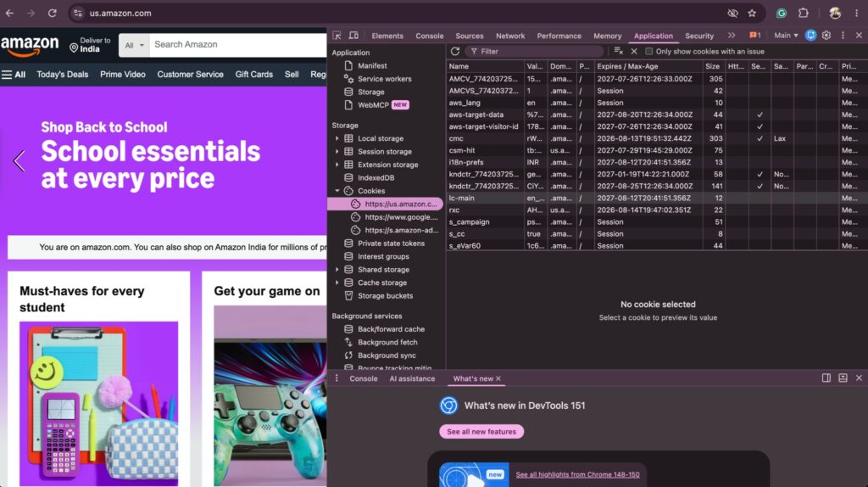Switch to the Elements tab
Viewport: 868px width, 487px height.
(x=387, y=36)
